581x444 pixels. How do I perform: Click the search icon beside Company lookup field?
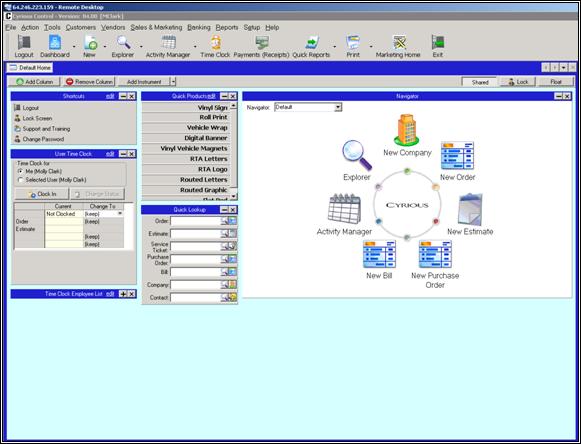(225, 285)
